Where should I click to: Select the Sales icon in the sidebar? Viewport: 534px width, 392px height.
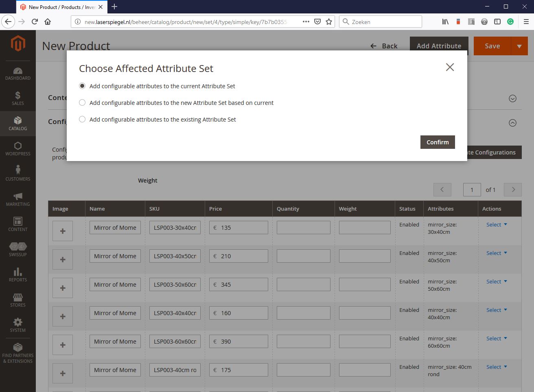(18, 98)
